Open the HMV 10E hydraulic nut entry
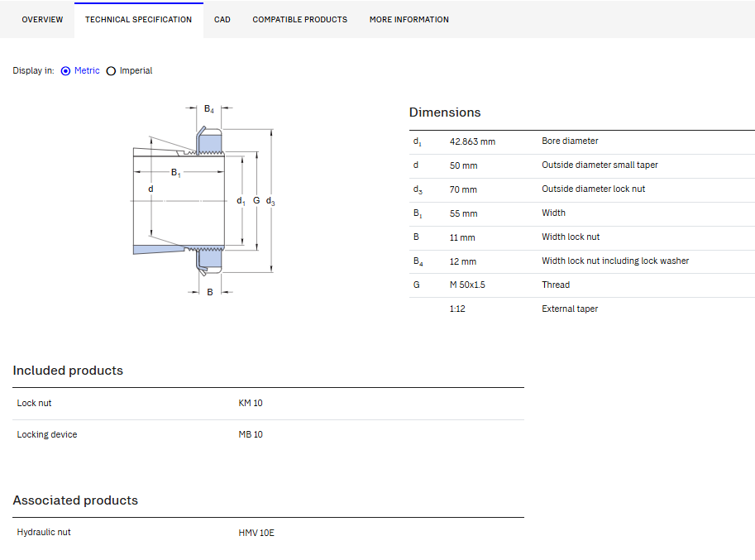The height and width of the screenshot is (560, 755). click(x=256, y=533)
